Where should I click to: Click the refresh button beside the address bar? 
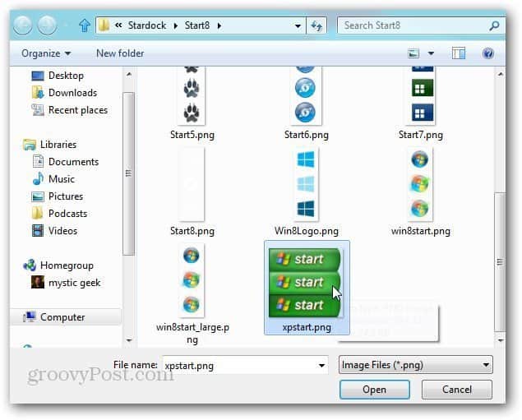coord(316,25)
